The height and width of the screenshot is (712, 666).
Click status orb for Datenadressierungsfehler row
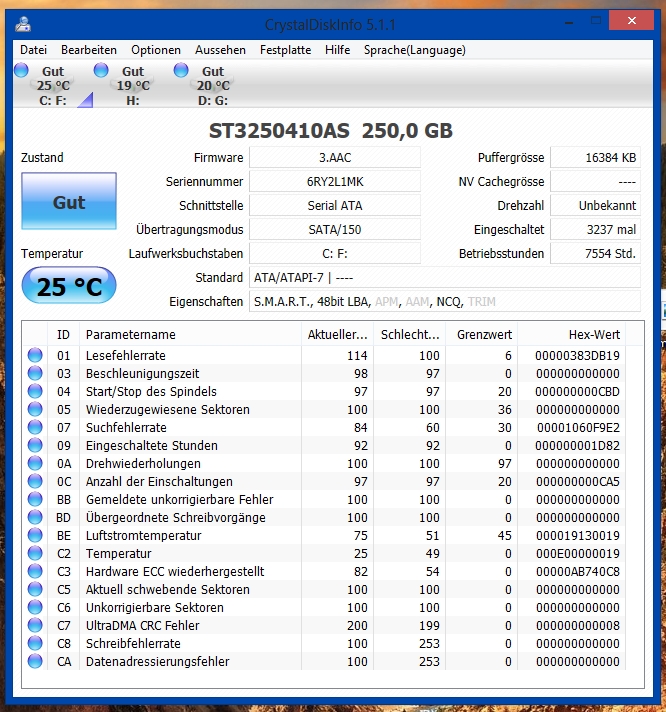click(x=35, y=661)
